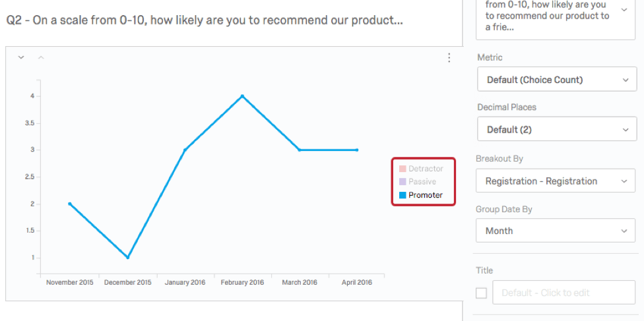Click the down chevron above the chart

click(x=21, y=58)
